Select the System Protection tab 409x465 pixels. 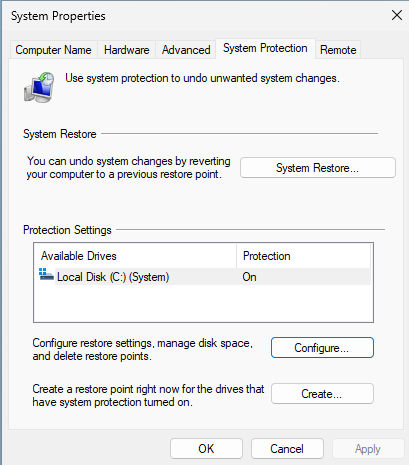click(x=265, y=48)
